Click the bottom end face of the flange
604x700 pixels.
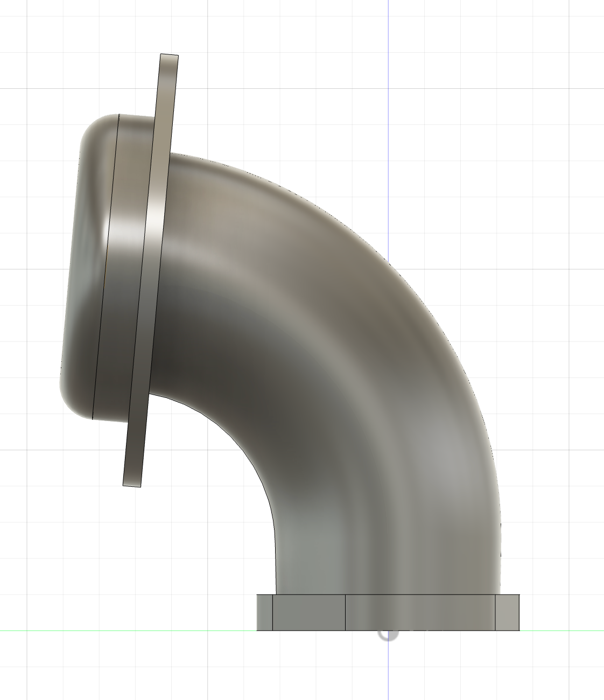132,486
